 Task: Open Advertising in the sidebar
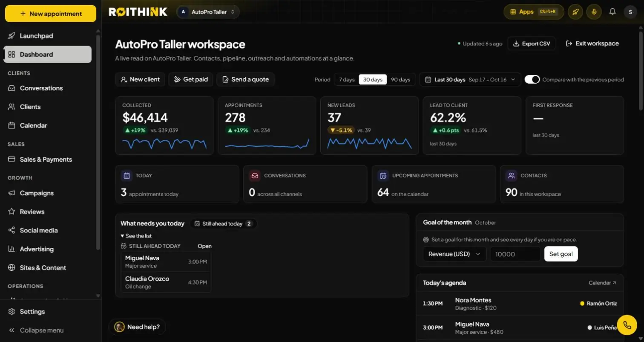(x=47, y=249)
